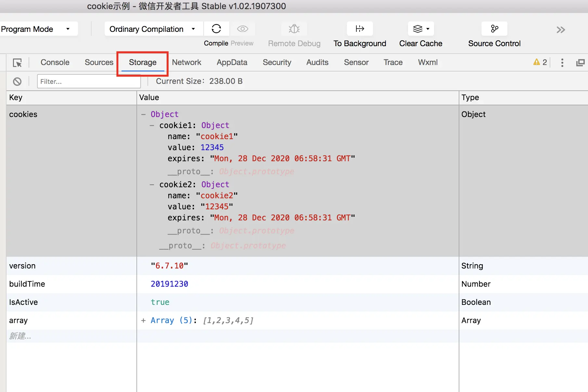Click the Remote Debug label
This screenshot has height=392, width=588.
point(294,44)
